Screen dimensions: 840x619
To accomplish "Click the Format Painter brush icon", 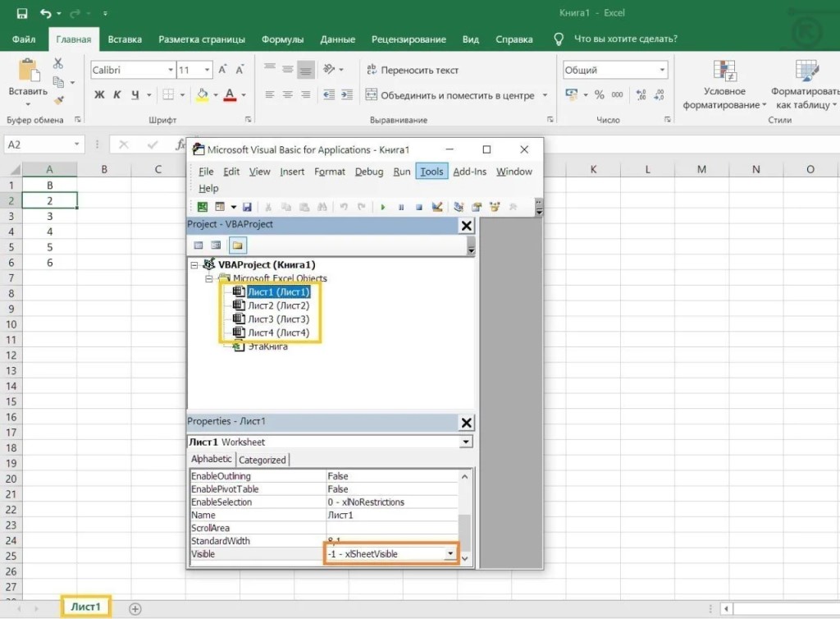I will pyautogui.click(x=58, y=100).
